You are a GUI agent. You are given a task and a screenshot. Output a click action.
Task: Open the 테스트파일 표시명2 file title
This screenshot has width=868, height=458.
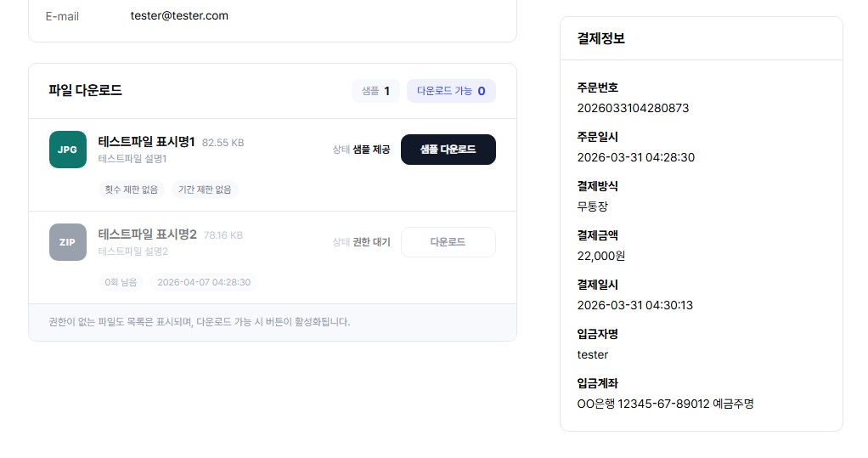pyautogui.click(x=148, y=235)
